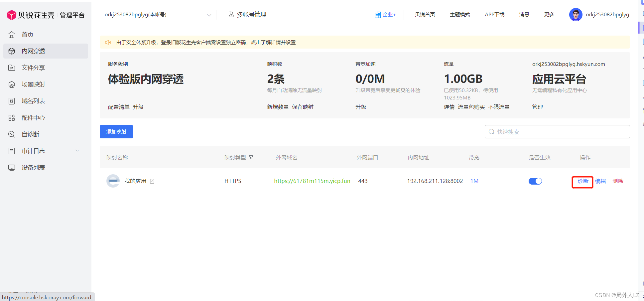Expand the account selector dropdown arrow
Screen dimensions: 644x301
click(x=209, y=15)
